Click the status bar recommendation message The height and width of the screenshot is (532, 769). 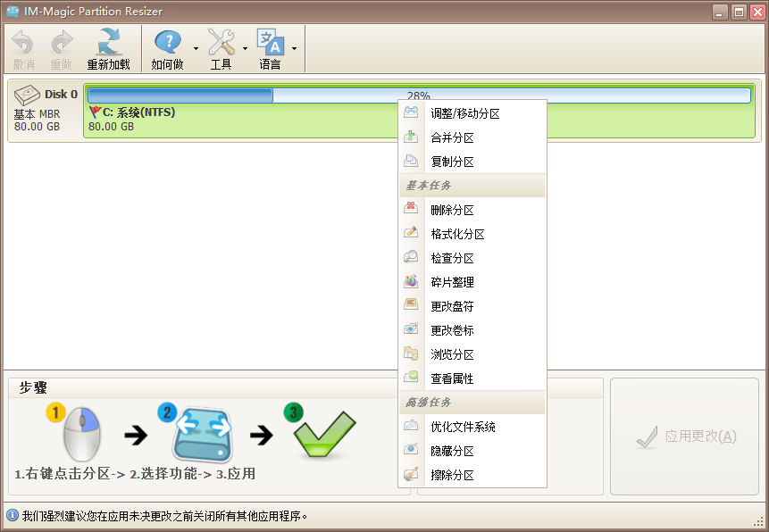point(164,516)
